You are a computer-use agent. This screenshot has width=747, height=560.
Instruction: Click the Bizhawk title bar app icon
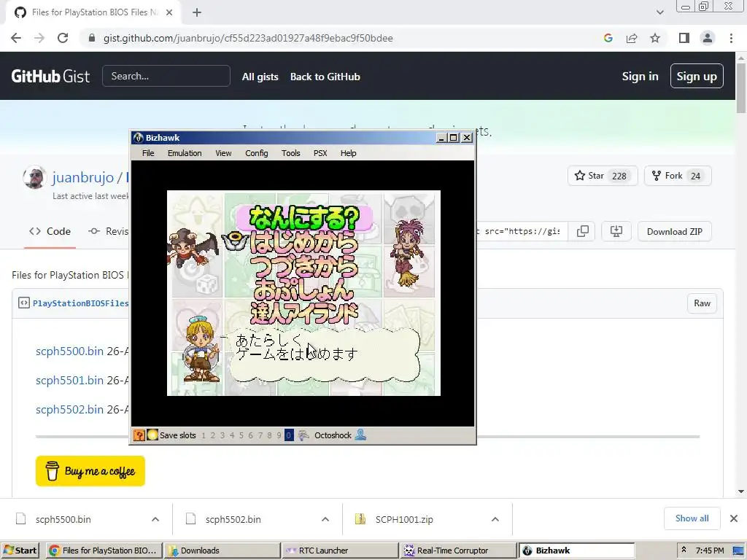[139, 138]
